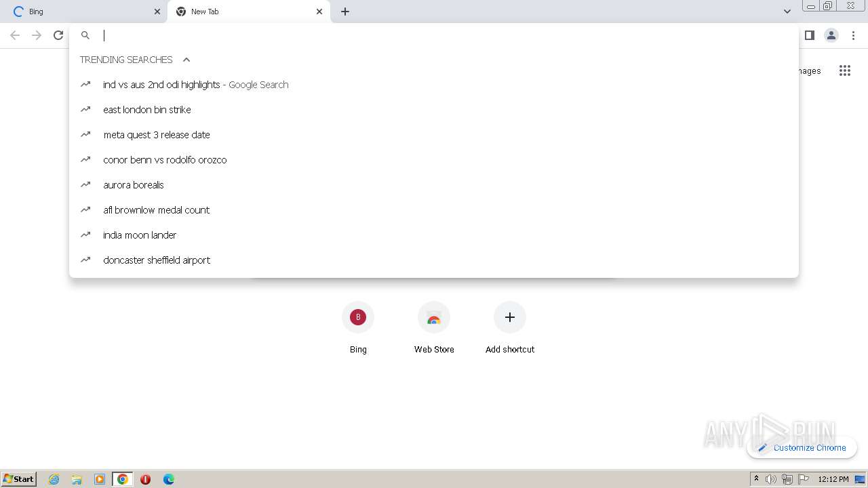The image size is (868, 488).
Task: Select the New Tab tab
Action: [249, 12]
